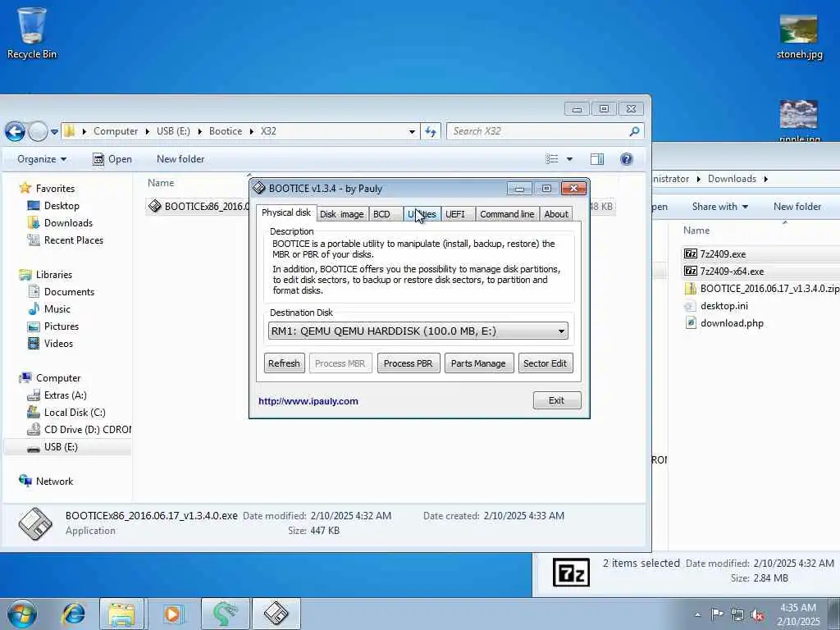Screen dimensions: 840x630
Task: Switch to the Disk image tab
Action: (x=342, y=214)
